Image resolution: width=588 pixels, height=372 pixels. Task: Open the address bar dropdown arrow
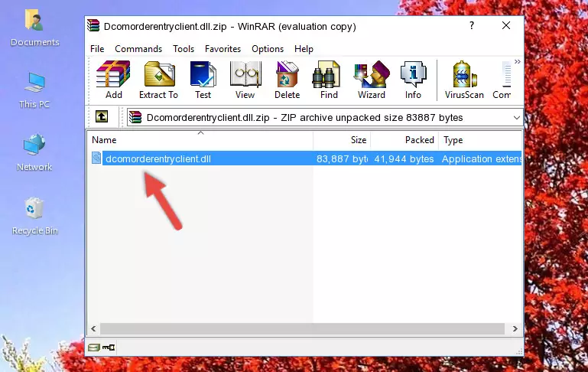(516, 117)
